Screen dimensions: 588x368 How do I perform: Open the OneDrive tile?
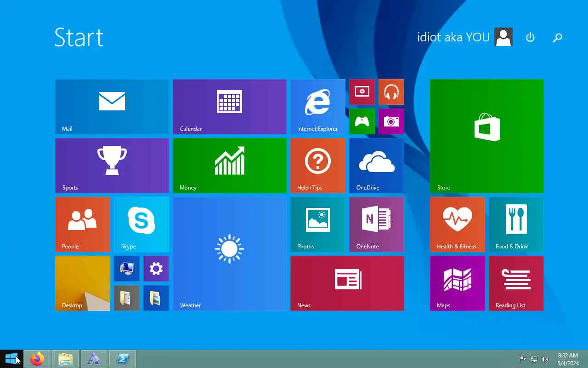(377, 166)
